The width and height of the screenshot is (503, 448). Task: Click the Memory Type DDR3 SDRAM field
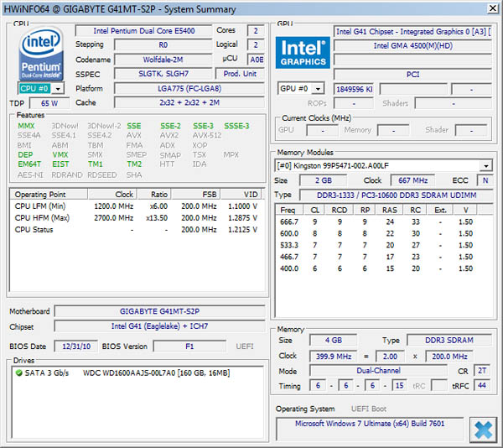pos(449,340)
